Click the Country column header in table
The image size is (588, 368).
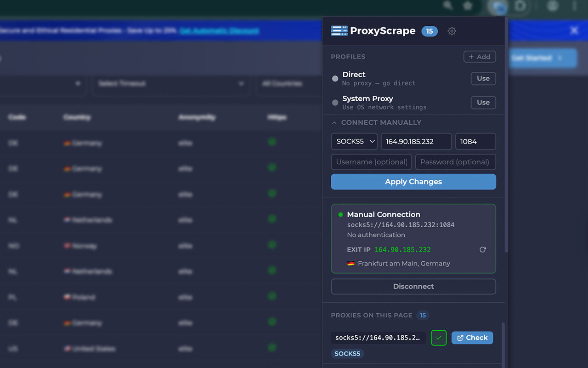(x=77, y=117)
